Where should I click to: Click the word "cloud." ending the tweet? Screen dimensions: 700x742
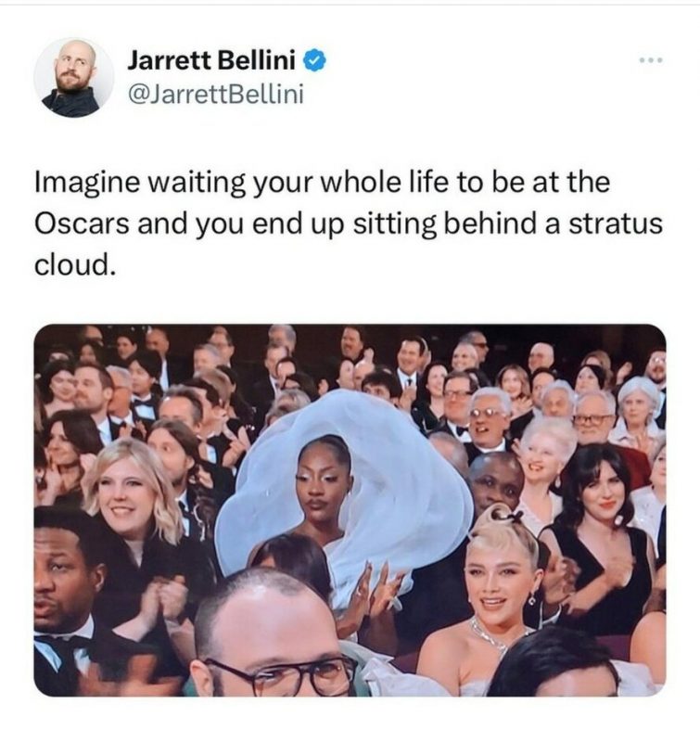pos(74,265)
